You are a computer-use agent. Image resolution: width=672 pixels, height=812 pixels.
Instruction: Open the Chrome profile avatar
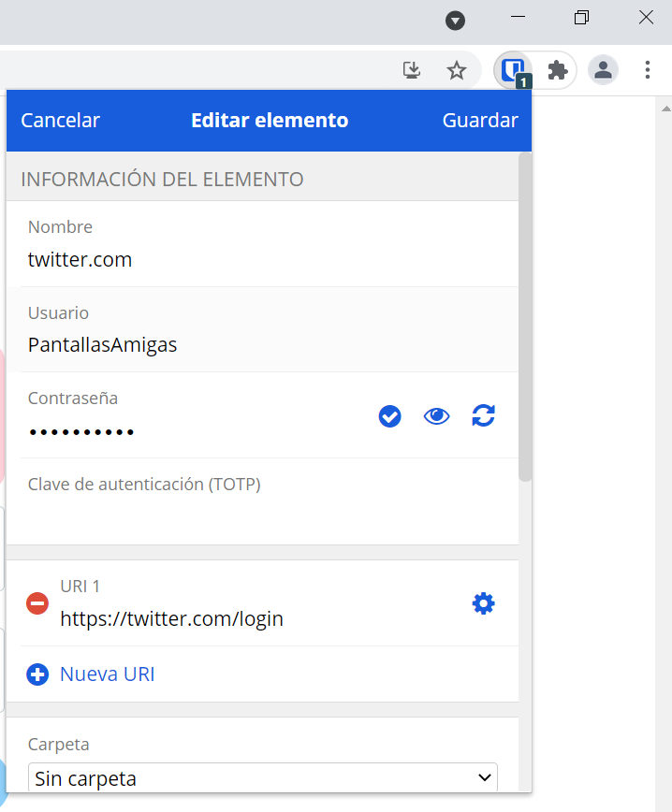[x=603, y=70]
